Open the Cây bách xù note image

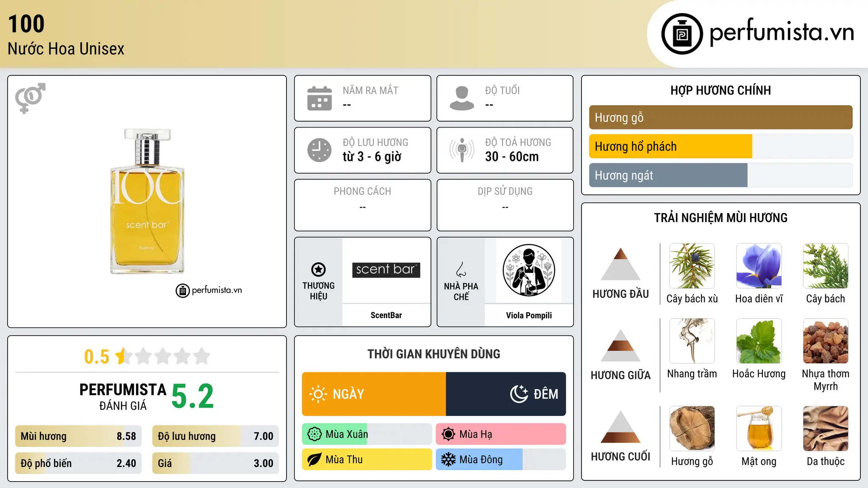(x=692, y=266)
